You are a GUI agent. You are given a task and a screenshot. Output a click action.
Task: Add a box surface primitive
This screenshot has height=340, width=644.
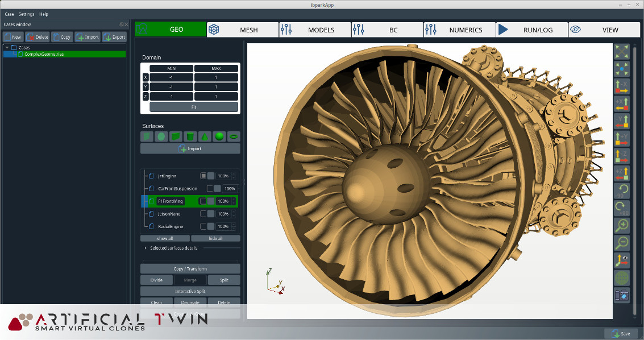(x=176, y=136)
